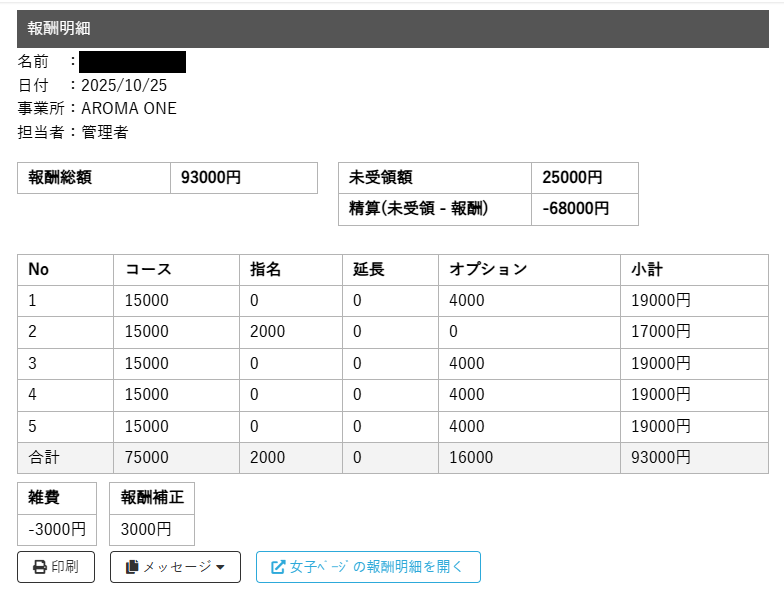Viewport: 784px width, 593px height.
Task: Click the オプション column header
Action: [488, 270]
